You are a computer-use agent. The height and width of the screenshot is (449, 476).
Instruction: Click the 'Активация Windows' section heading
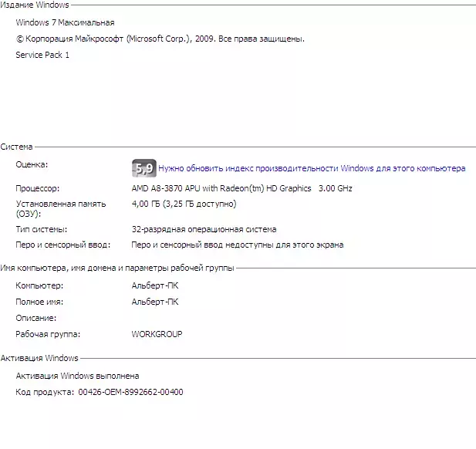coord(39,358)
